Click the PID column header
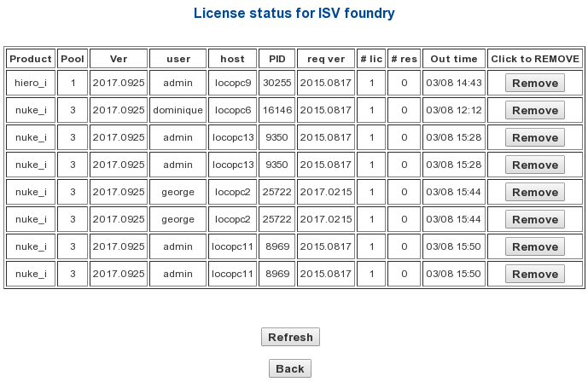Image resolution: width=588 pixels, height=382 pixels. click(x=277, y=59)
